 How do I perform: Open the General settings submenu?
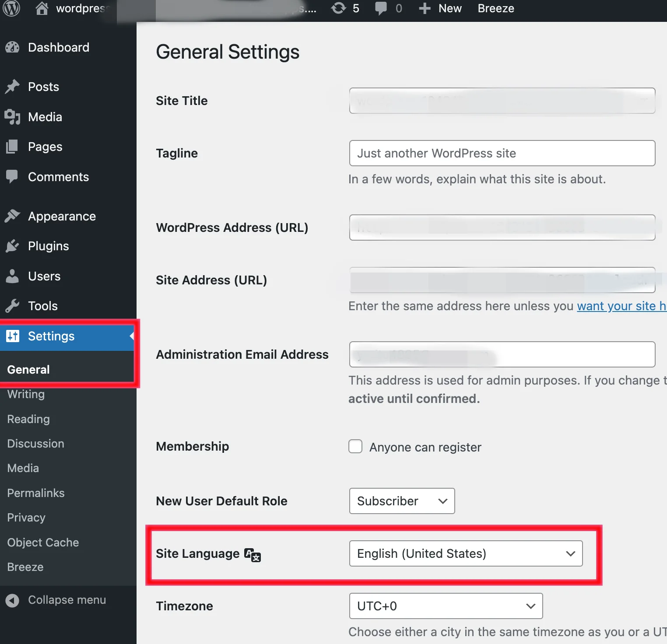(28, 370)
